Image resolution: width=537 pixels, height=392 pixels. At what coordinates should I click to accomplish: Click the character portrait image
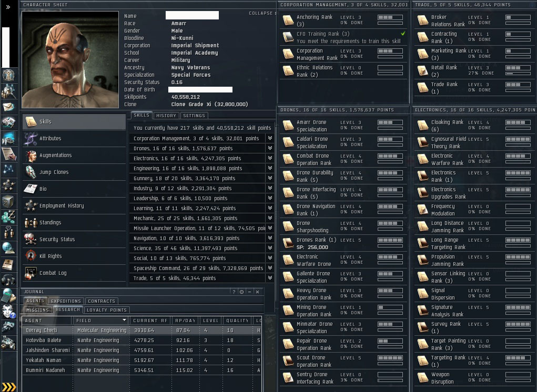coord(70,59)
